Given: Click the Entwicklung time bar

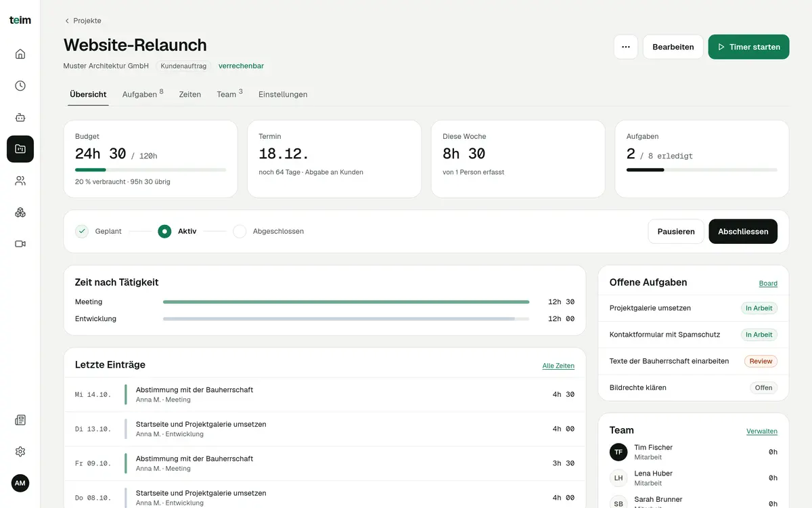Looking at the screenshot, I should pos(346,319).
